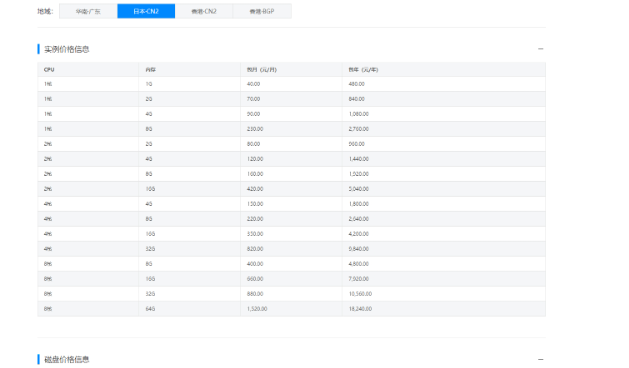Click the 包年 (元/年) column header
Image resolution: width=629 pixels, height=368 pixels.
point(363,69)
